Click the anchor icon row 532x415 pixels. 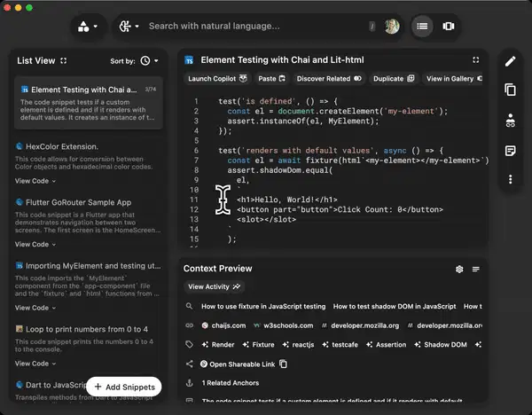tap(190, 383)
